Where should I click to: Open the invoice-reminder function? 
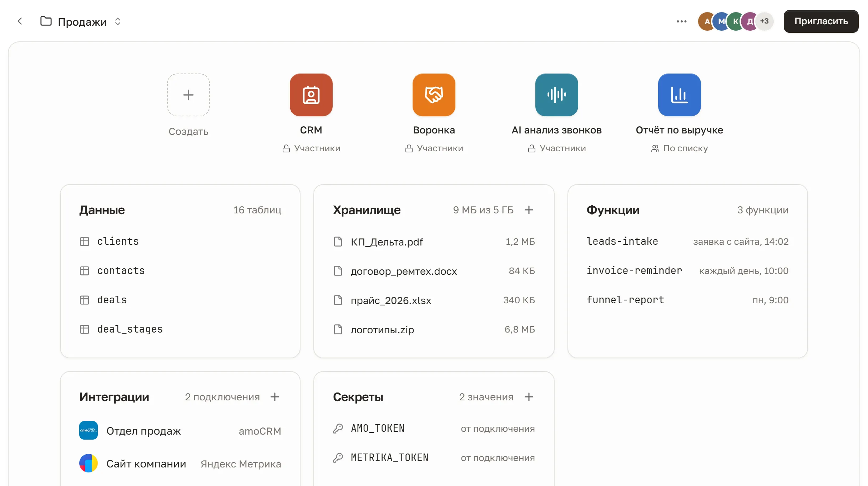point(687,271)
